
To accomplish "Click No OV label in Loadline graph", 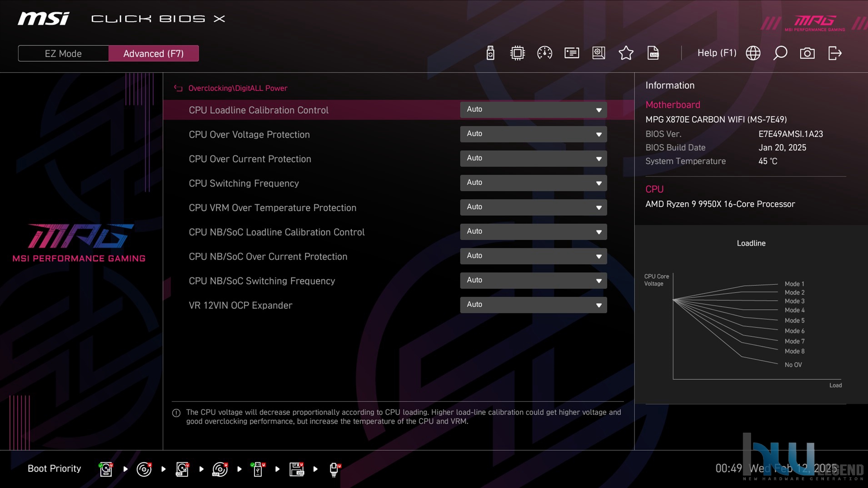I will click(x=793, y=365).
